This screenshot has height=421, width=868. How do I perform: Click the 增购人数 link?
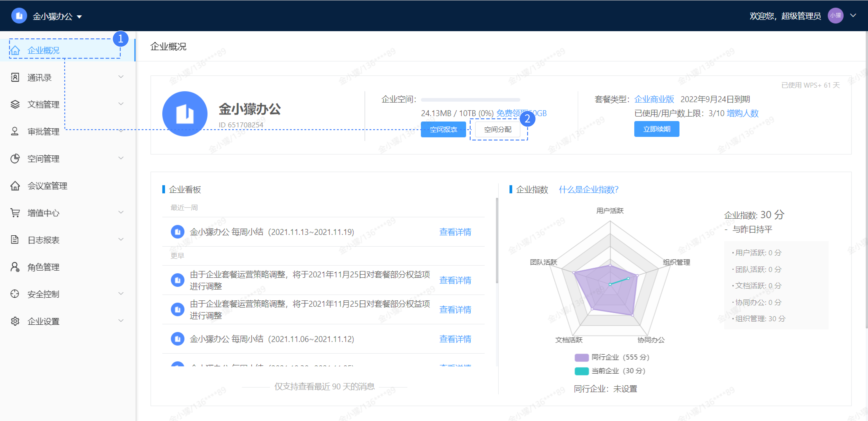(742, 113)
